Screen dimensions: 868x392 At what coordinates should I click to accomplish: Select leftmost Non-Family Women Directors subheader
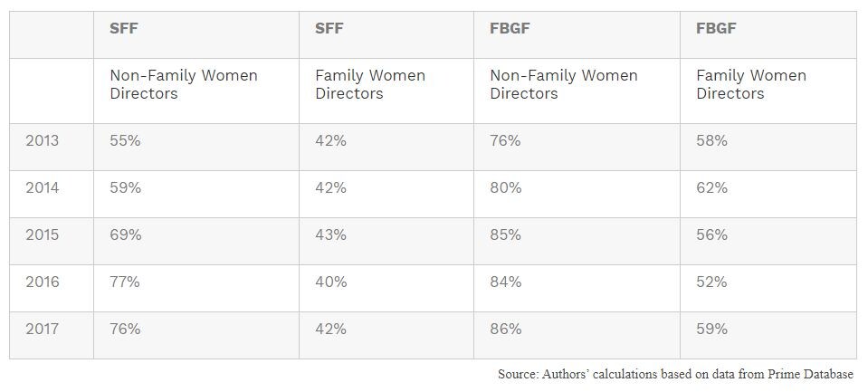pos(184,84)
